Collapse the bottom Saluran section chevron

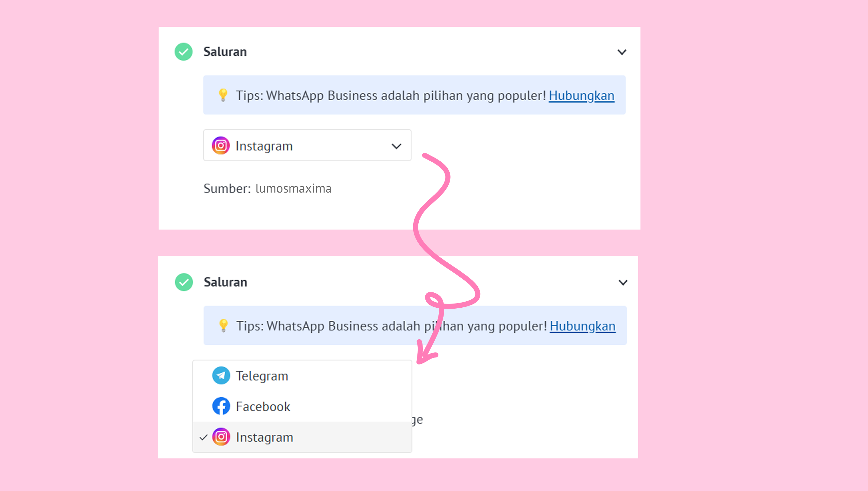point(623,282)
